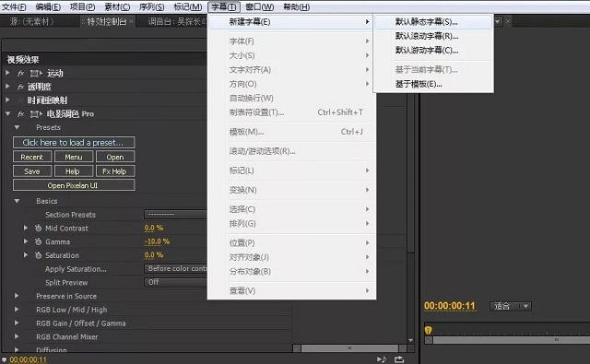Toggle Gamma keyframe stopwatch

pyautogui.click(x=38, y=241)
